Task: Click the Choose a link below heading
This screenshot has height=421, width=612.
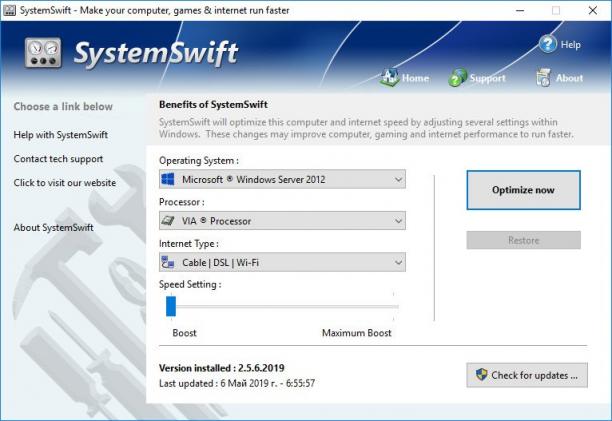Action: coord(63,107)
